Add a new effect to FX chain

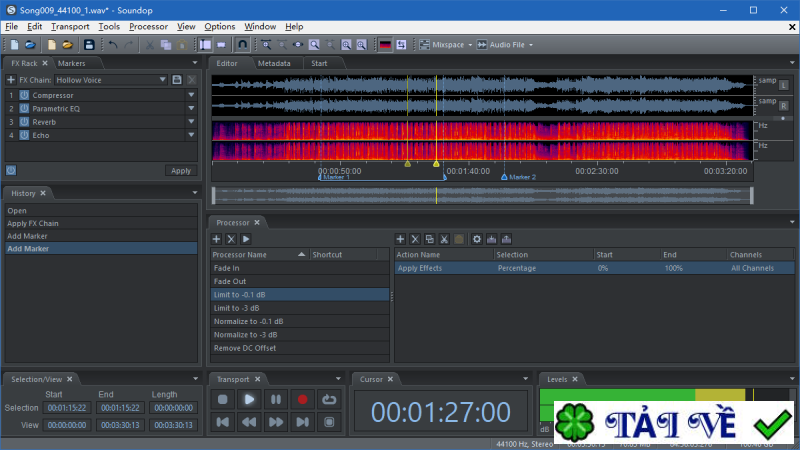click(x=11, y=79)
